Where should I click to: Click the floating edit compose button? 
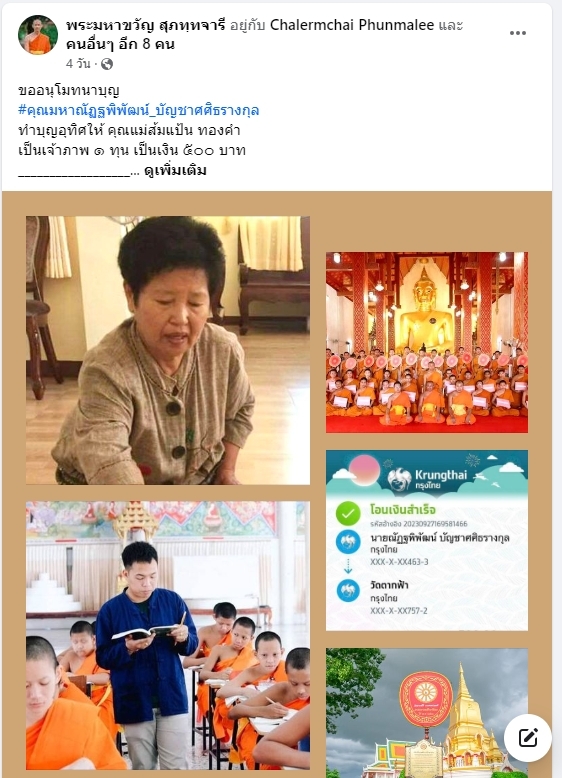click(x=528, y=738)
